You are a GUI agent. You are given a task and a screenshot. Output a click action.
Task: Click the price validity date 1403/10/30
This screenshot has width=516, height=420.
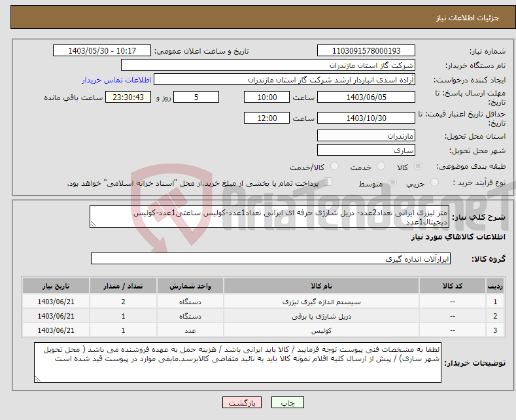point(366,118)
